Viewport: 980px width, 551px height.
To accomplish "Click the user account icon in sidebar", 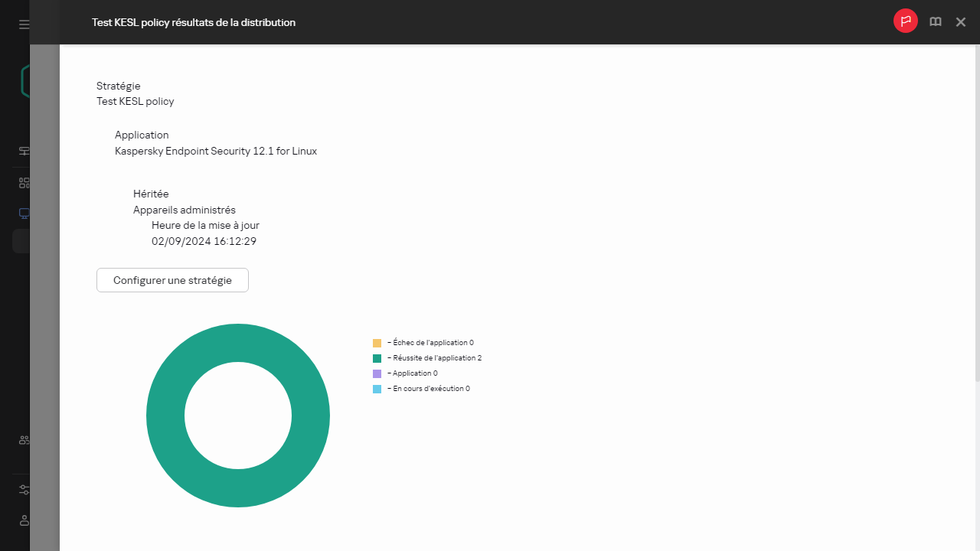I will pos(24,520).
